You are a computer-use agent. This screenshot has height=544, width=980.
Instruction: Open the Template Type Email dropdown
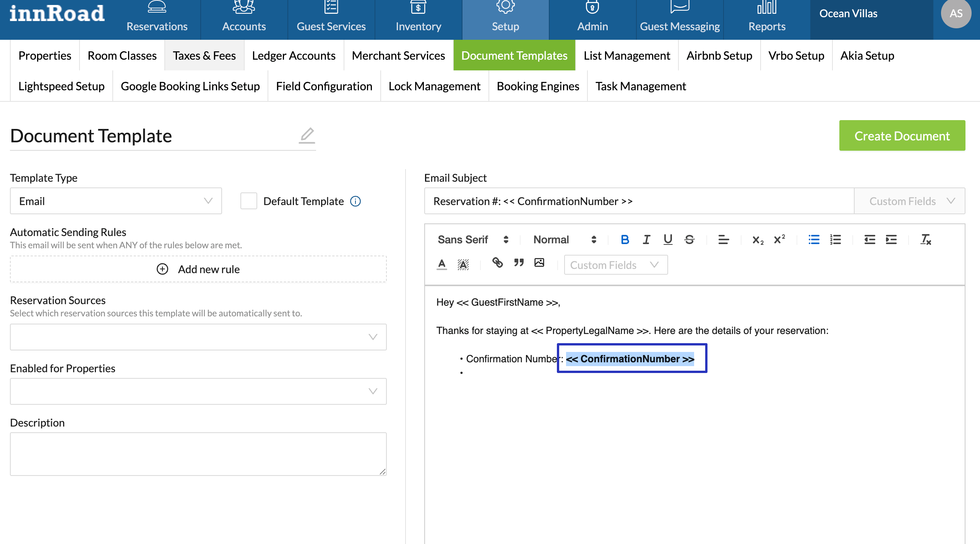point(116,201)
